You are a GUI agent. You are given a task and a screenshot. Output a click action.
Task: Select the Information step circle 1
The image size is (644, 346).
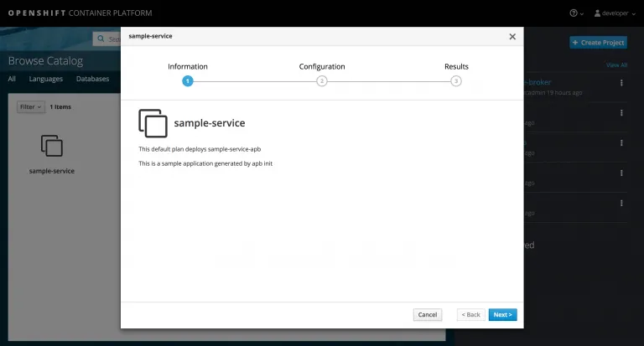(188, 81)
